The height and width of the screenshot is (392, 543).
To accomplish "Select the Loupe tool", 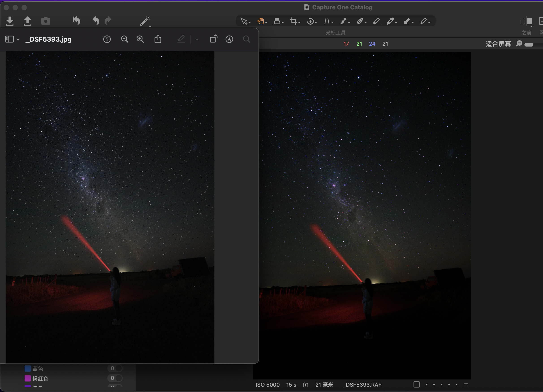I will (x=277, y=21).
